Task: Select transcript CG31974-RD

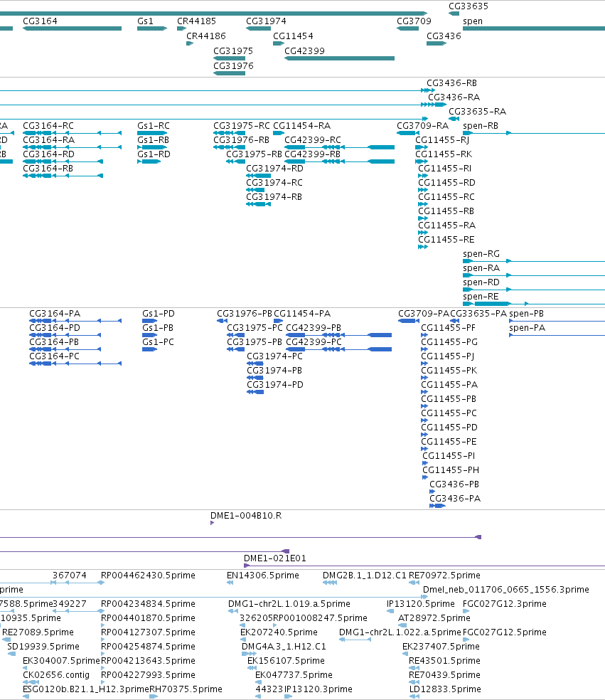Action: tap(275, 169)
